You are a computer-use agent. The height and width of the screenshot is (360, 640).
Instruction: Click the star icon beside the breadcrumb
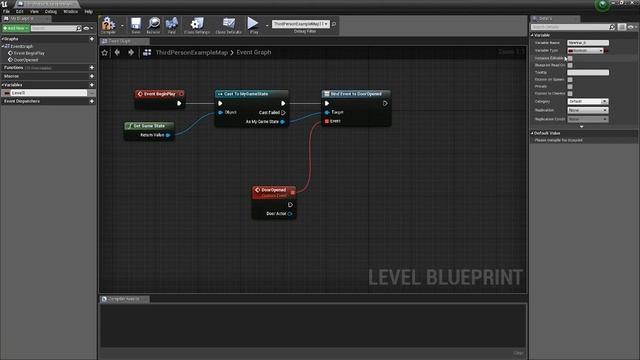click(x=105, y=52)
